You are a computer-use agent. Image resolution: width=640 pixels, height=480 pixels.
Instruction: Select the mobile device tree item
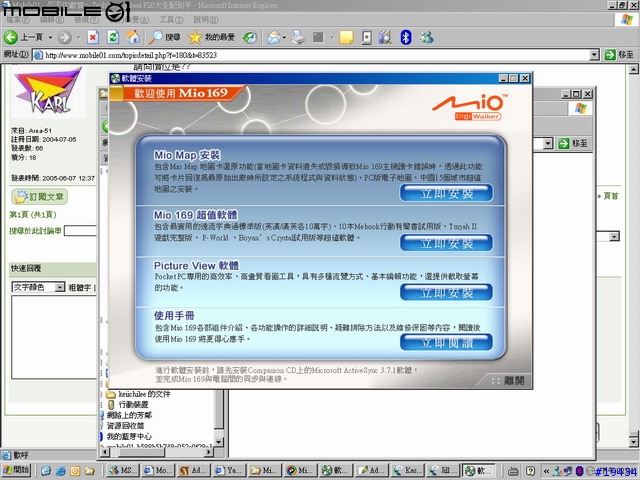pos(128,404)
